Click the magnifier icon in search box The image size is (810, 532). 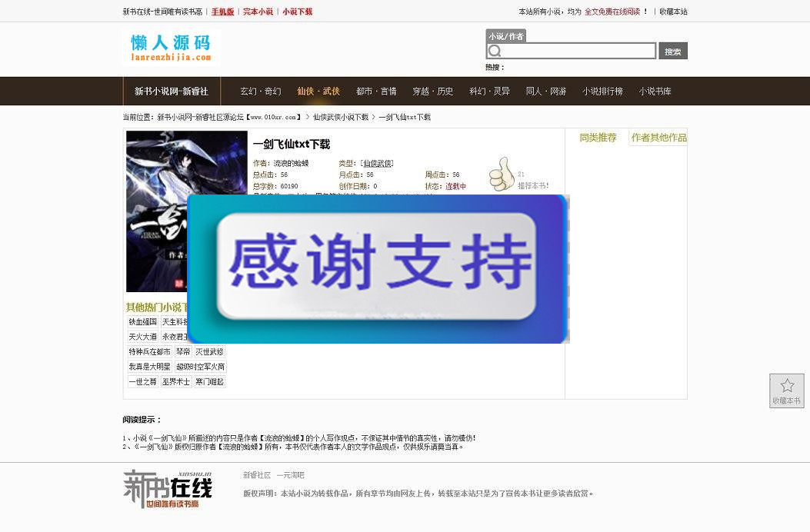[x=495, y=51]
